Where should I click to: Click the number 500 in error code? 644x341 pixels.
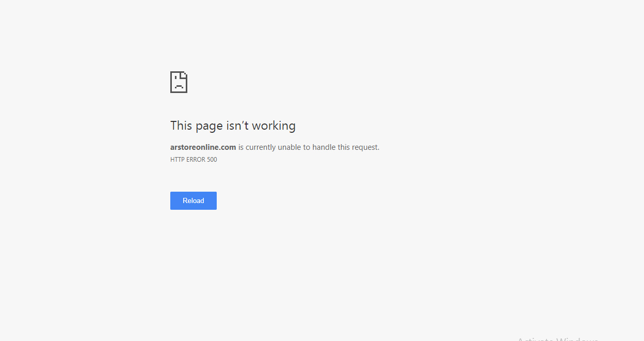pos(212,160)
